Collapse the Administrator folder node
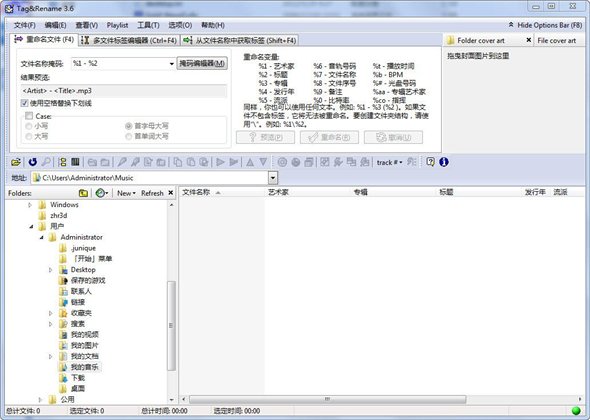Screen dimensions: 590x420 click(42, 237)
